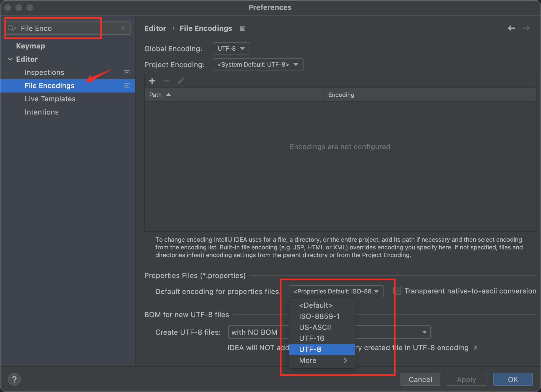The height and width of the screenshot is (392, 541).
Task: Open the Create UTF-8 files dropdown arrow
Action: click(424, 332)
